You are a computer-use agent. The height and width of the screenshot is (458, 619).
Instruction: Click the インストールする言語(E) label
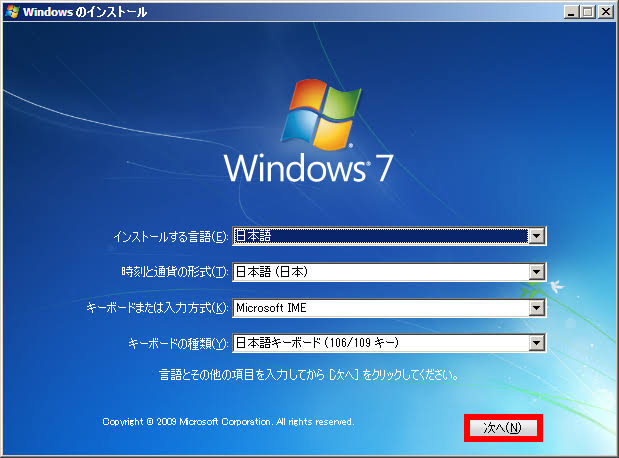[171, 237]
